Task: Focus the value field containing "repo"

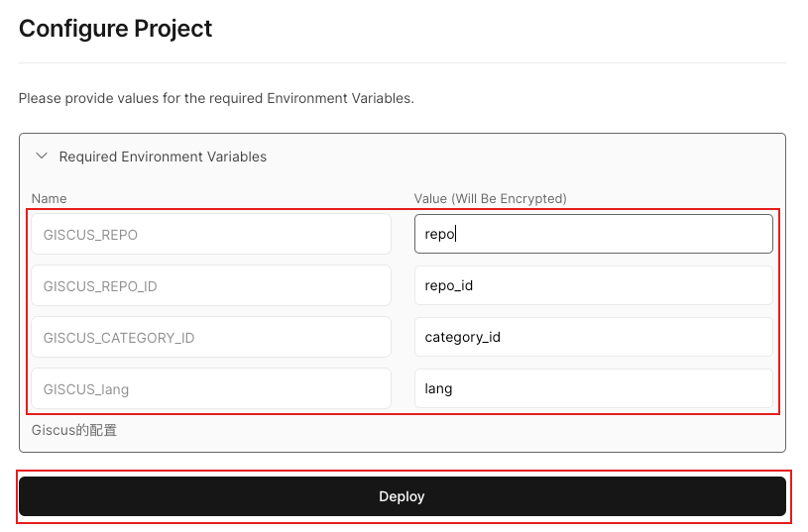Action: coord(593,235)
